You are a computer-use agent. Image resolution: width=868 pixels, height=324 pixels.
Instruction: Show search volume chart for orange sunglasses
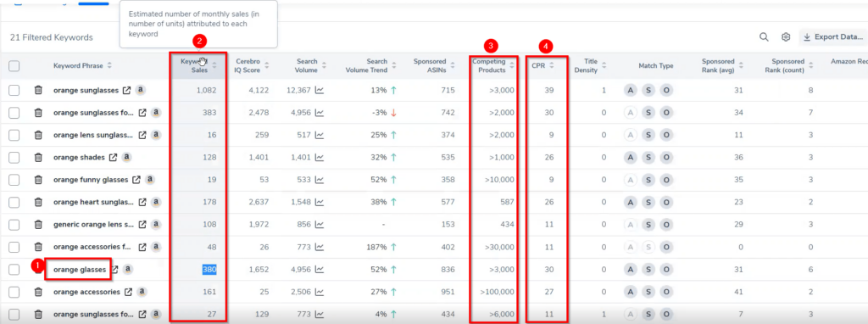[320, 90]
